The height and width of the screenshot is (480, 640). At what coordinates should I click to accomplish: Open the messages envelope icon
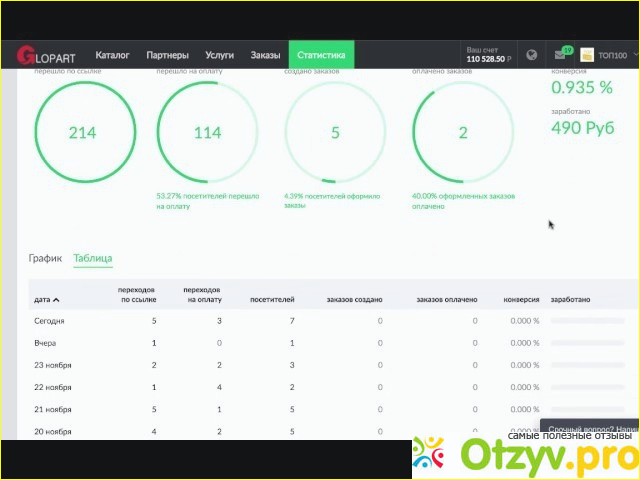[x=560, y=55]
